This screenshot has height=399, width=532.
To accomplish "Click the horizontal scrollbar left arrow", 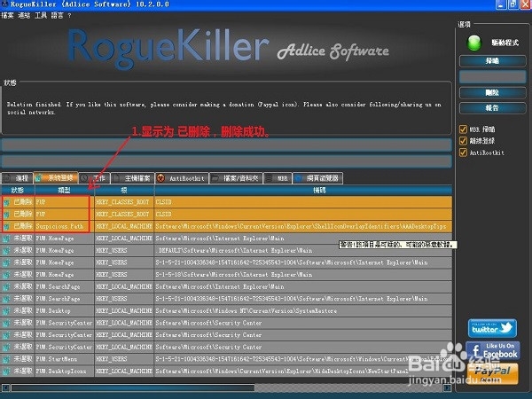I will point(5,387).
